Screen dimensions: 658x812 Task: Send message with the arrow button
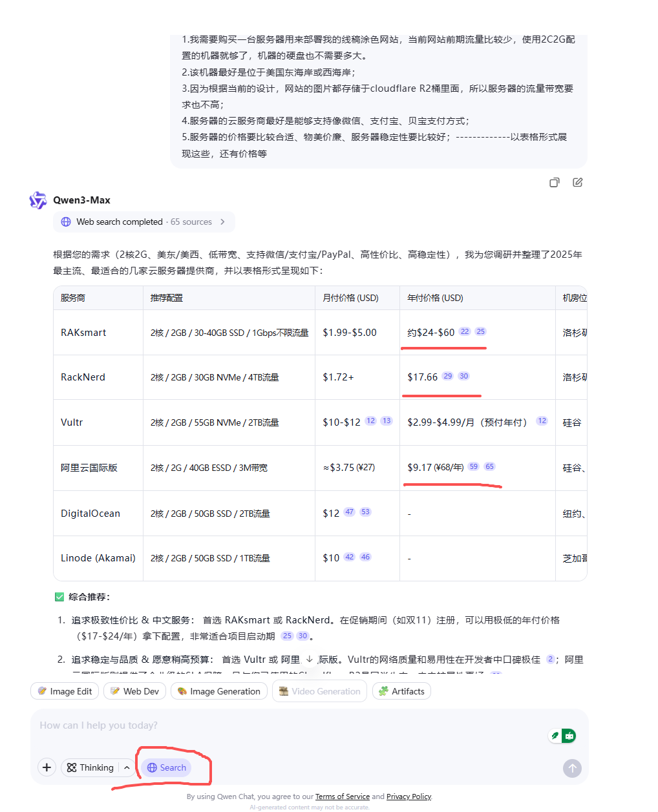(x=572, y=768)
